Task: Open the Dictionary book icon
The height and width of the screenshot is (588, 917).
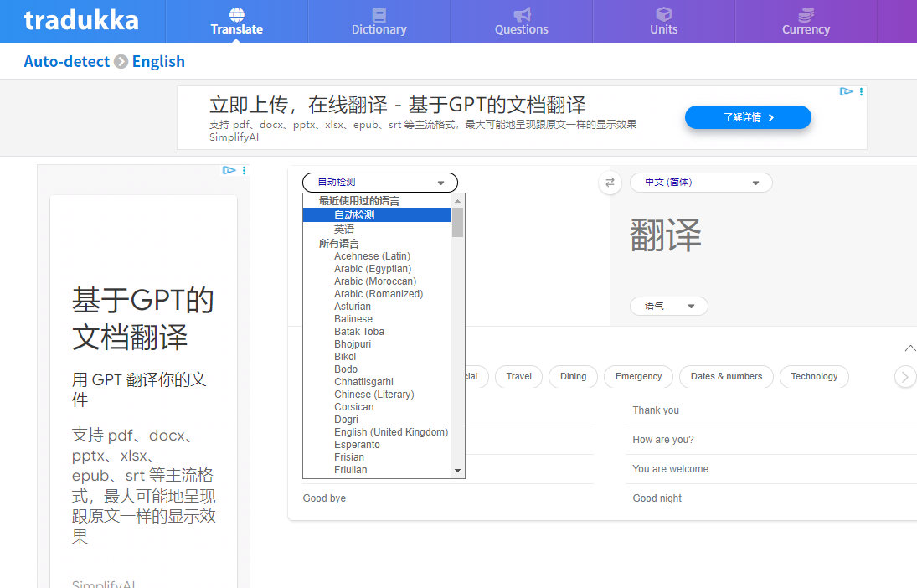Action: [x=379, y=14]
